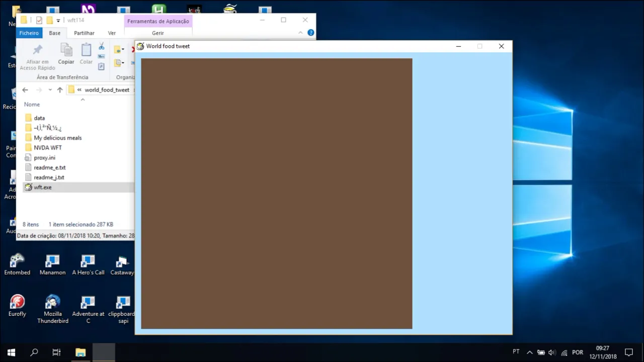Collapse the Explorer ribbon chevron
Viewport: 644px width, 362px height.
click(300, 33)
